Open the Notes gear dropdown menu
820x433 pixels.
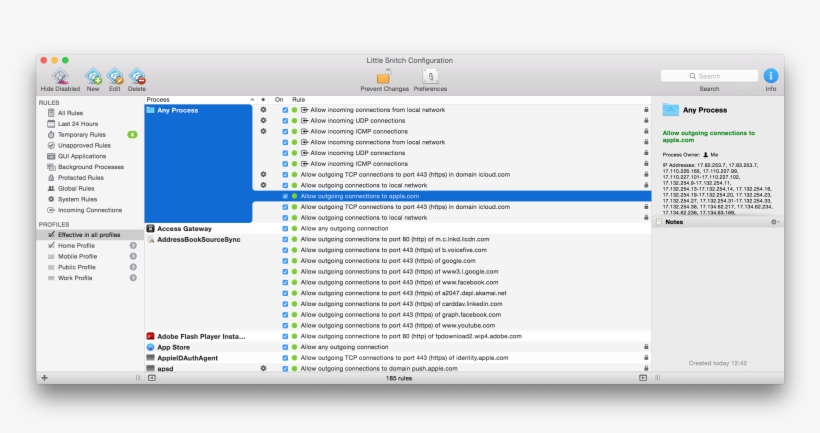point(774,221)
